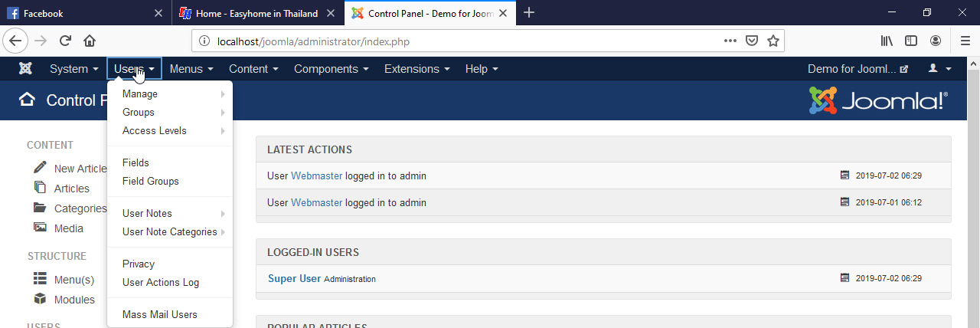Click calendar icon next to 2019-07-01 06:12
This screenshot has height=328, width=980.
(845, 202)
